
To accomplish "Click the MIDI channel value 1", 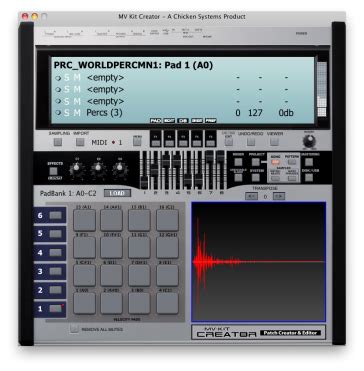I will tap(120, 143).
